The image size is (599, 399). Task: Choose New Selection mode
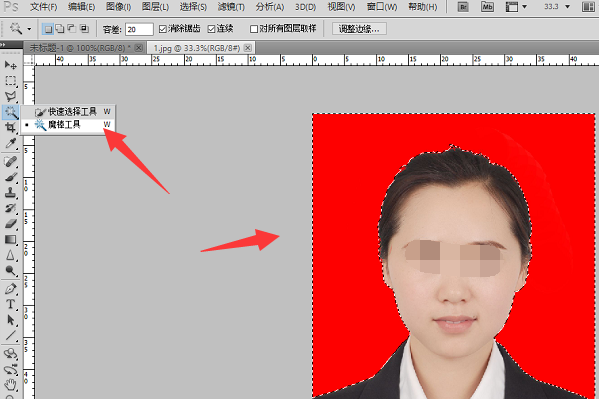(48, 29)
